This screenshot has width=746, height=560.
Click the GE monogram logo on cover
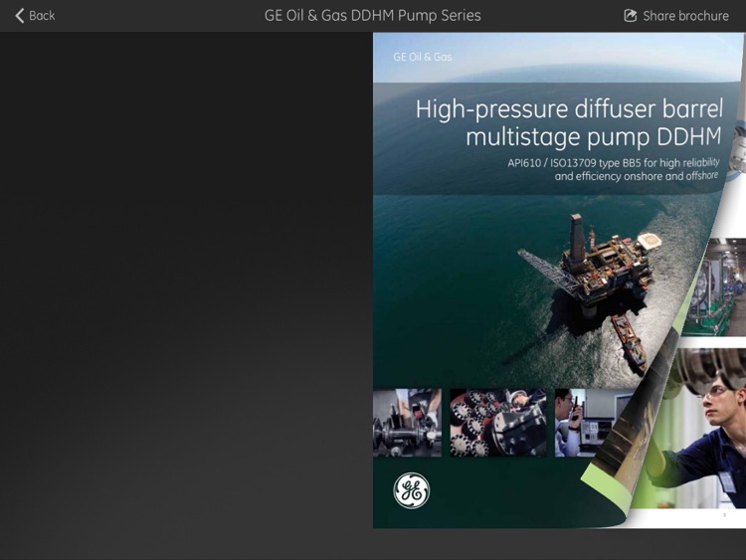click(412, 490)
